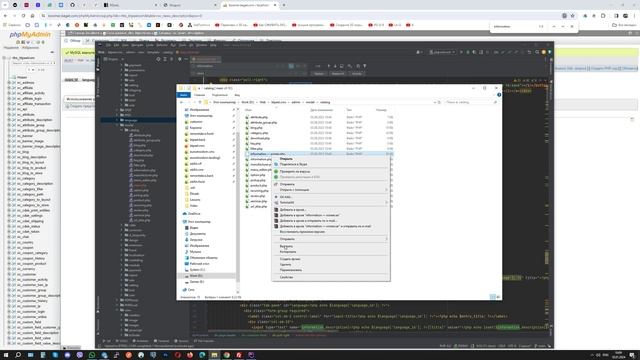The height and width of the screenshot is (360, 640).
Task: Expand the oc_country table node
Action: [x=9, y=242]
